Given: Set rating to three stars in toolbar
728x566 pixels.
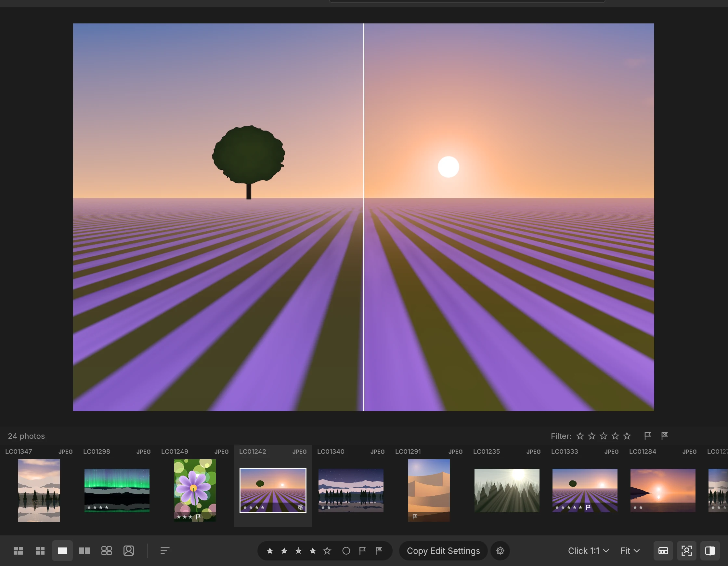Looking at the screenshot, I should [298, 551].
